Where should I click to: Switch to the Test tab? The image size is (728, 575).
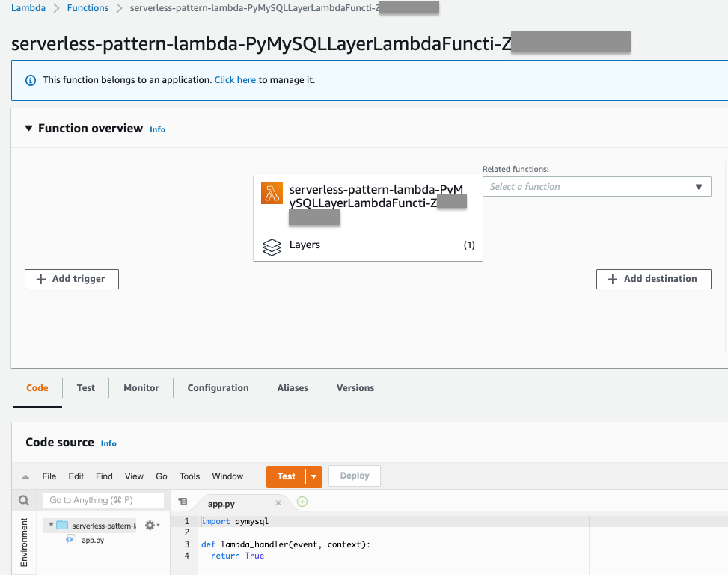coord(86,388)
